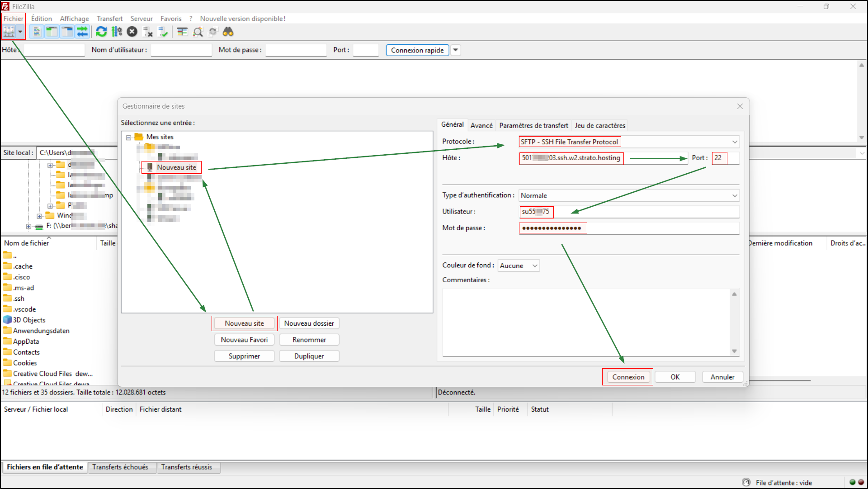
Task: Click the Connexion button in Site Manager
Action: tap(627, 377)
